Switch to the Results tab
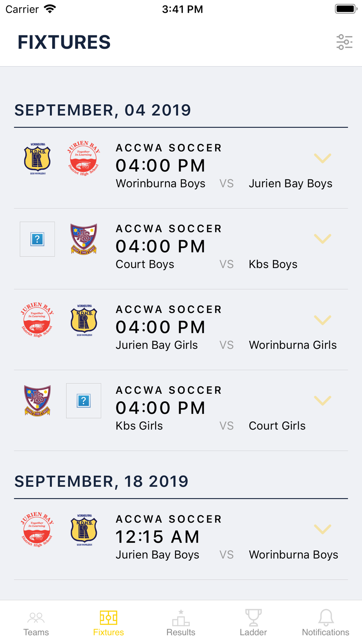This screenshot has width=362, height=644. click(181, 623)
